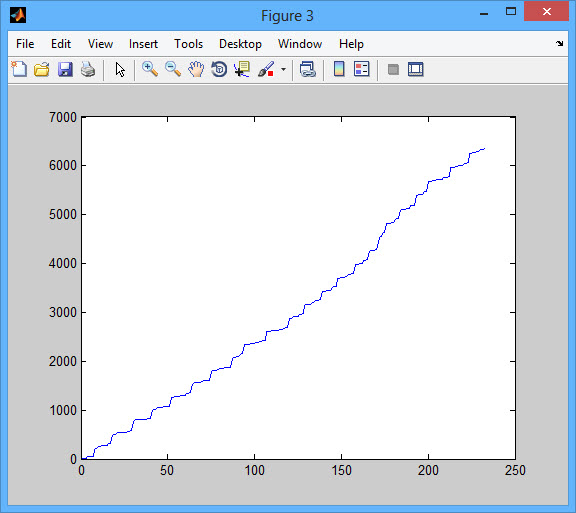The image size is (576, 513).
Task: Activate the Zoom Out magnifier tool
Action: (x=173, y=69)
